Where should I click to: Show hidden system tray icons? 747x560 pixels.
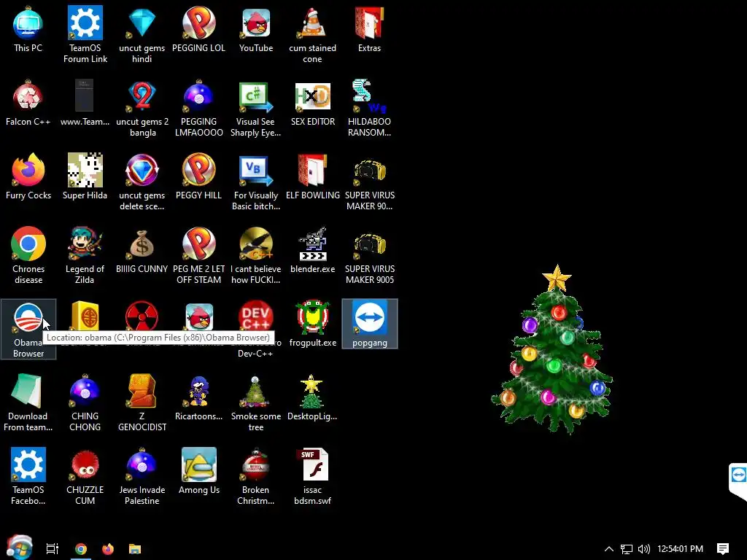pyautogui.click(x=609, y=548)
